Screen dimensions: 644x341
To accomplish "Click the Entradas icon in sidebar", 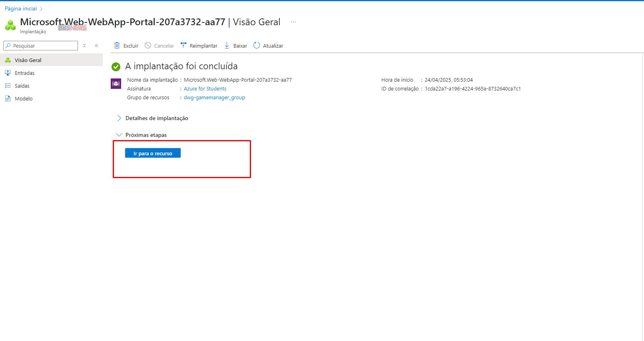I will click(x=8, y=73).
